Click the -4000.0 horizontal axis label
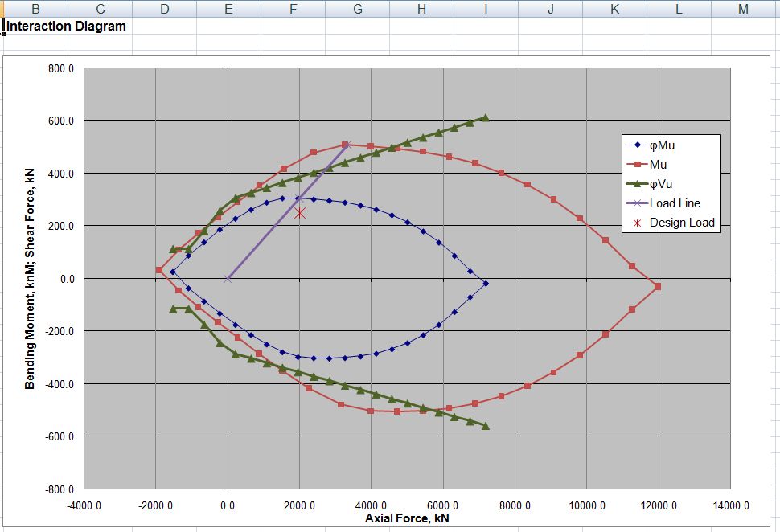Image resolution: width=780 pixels, height=532 pixels. [84, 505]
